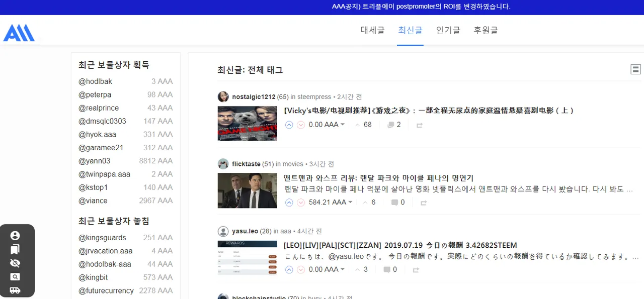The height and width of the screenshot is (299, 644).
Task: Downvote the flicktaste Ant-Man review post
Action: [301, 203]
